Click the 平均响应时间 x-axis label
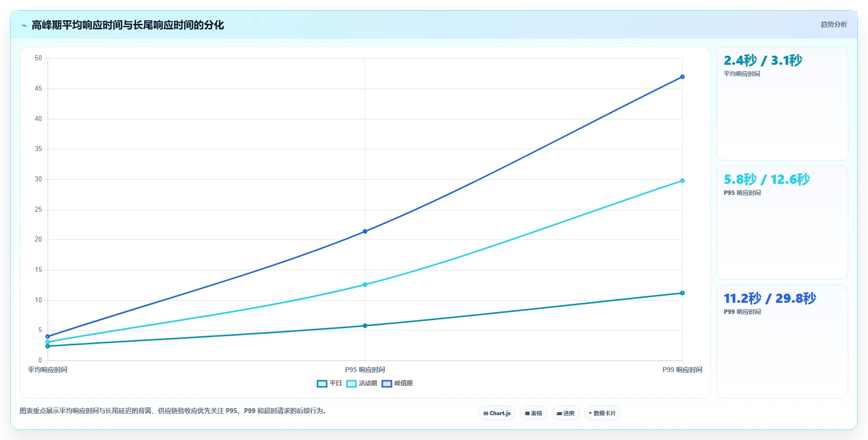 coord(48,370)
